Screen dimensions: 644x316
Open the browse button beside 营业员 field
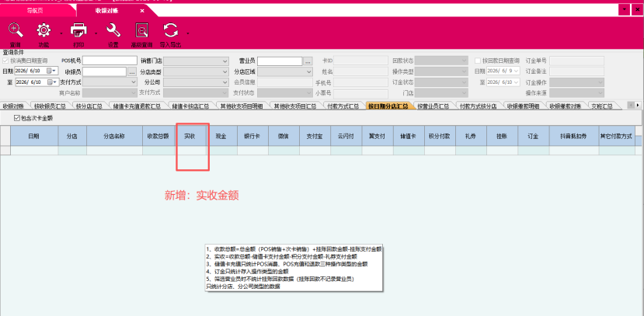[x=308, y=61]
